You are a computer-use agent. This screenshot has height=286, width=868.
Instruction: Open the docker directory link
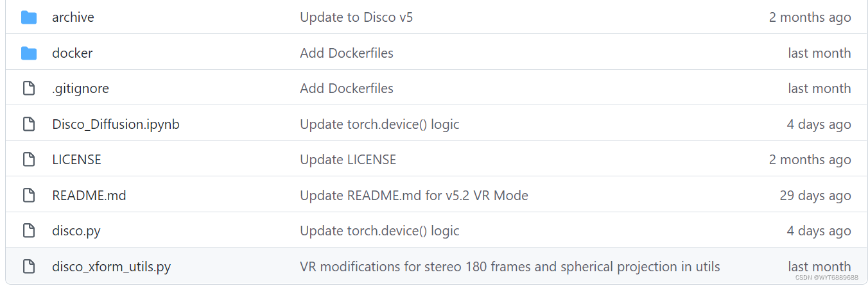tap(73, 53)
